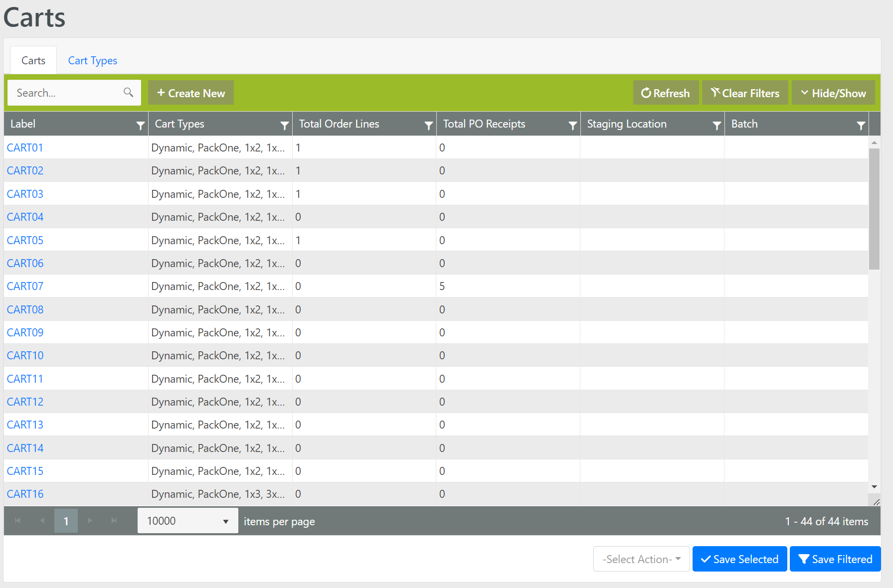Go to the first page
This screenshot has width=893, height=588.
click(x=18, y=521)
